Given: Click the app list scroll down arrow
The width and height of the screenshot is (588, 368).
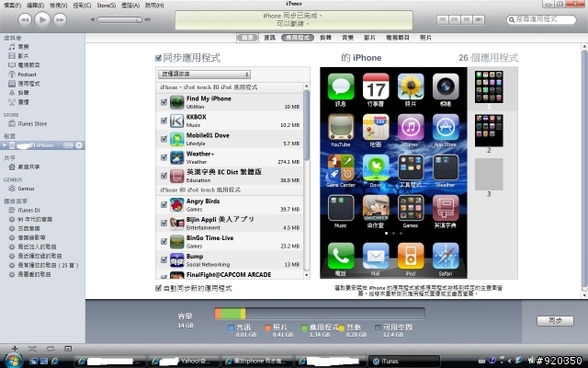Looking at the screenshot, I should coord(307,275).
